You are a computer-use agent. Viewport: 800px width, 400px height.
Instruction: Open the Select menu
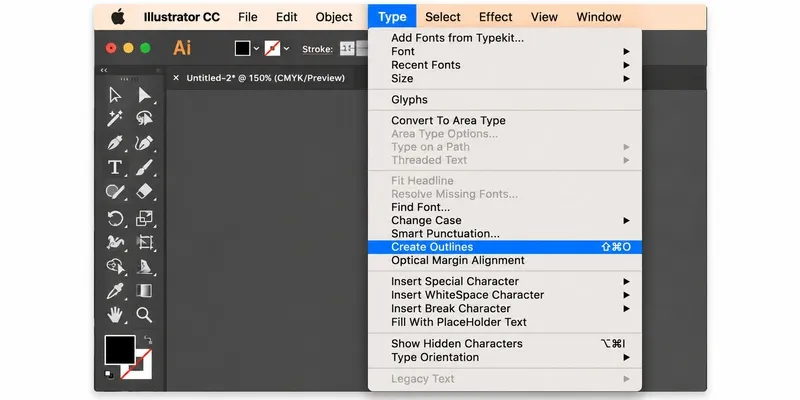[443, 17]
